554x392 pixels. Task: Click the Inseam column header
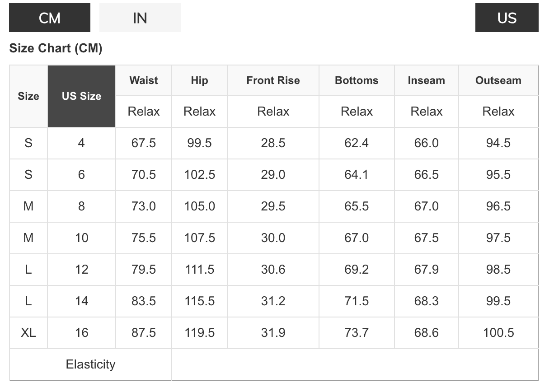tap(426, 80)
